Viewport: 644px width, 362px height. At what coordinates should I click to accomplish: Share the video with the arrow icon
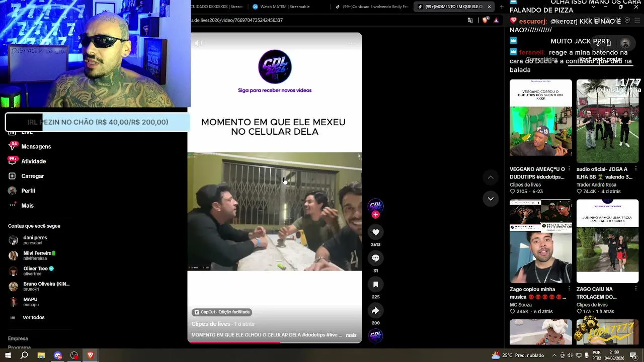click(x=375, y=310)
